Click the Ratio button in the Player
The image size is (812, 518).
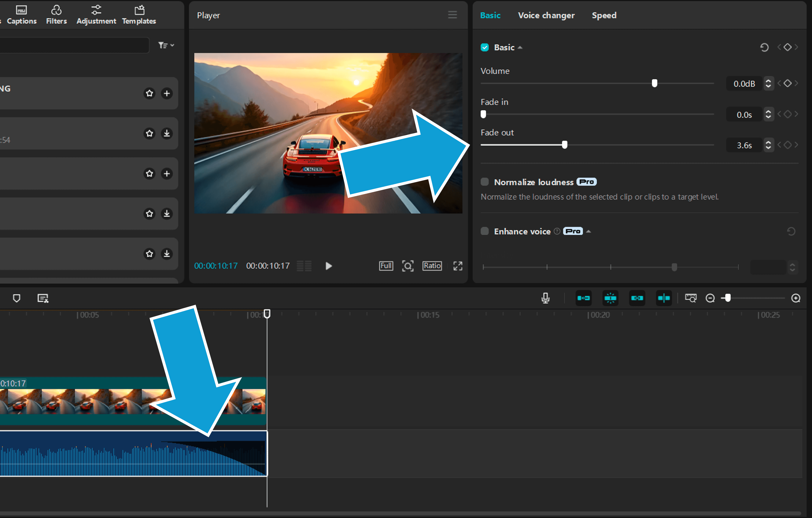tap(432, 266)
